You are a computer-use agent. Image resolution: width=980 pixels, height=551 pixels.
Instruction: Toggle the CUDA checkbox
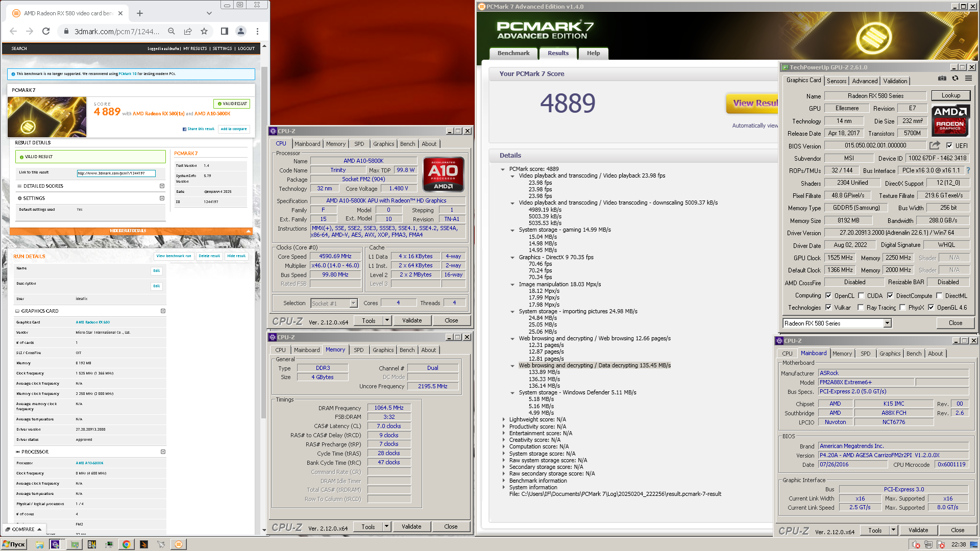tap(861, 296)
